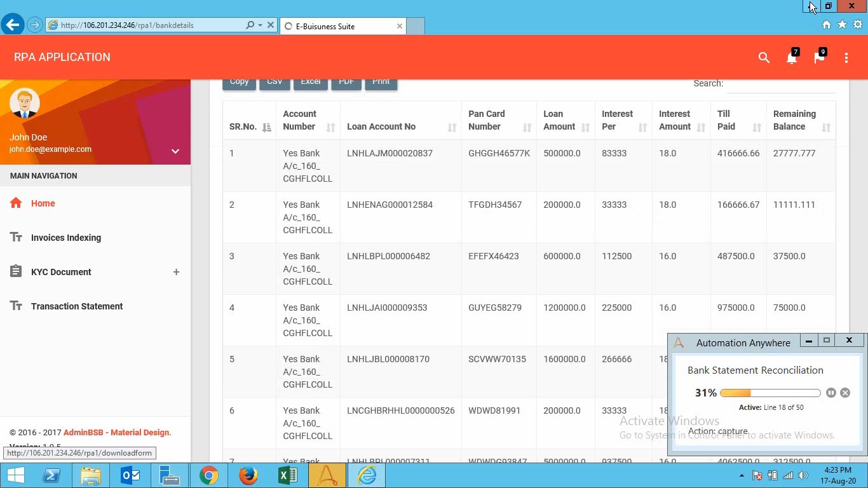Pause the Automation Anywhere task
868x488 pixels.
831,393
